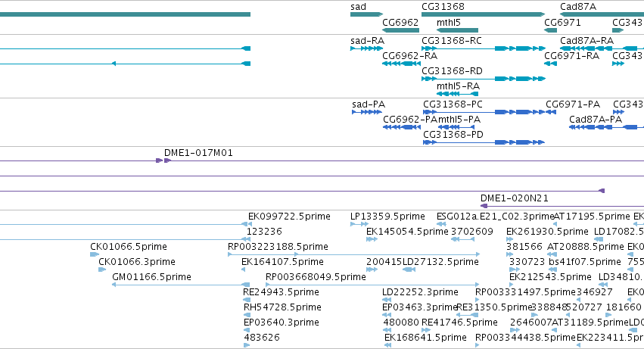This screenshot has width=644, height=349.
Task: Select feature 346927
Action: tap(595, 293)
